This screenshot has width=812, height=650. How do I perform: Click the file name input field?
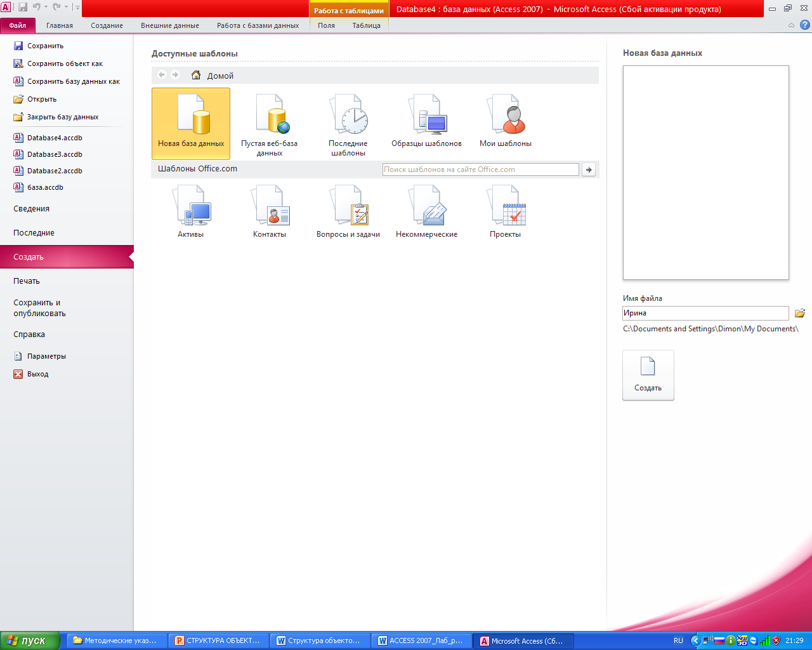pos(705,313)
